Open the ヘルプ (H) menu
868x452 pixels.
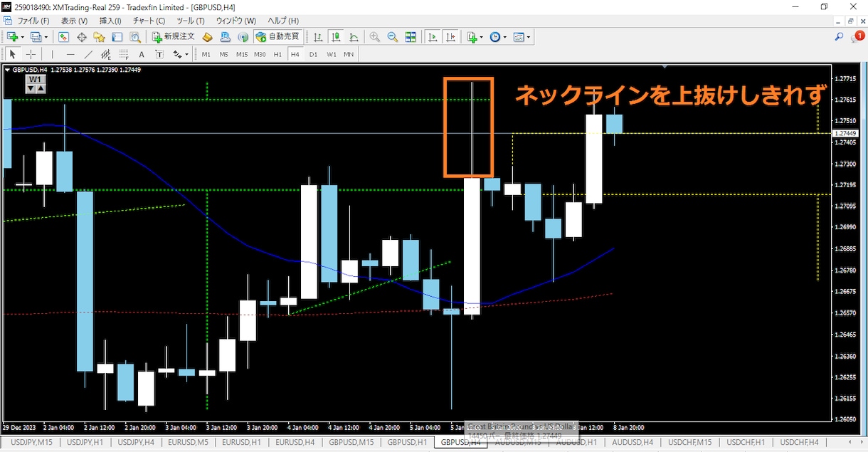[x=283, y=21]
